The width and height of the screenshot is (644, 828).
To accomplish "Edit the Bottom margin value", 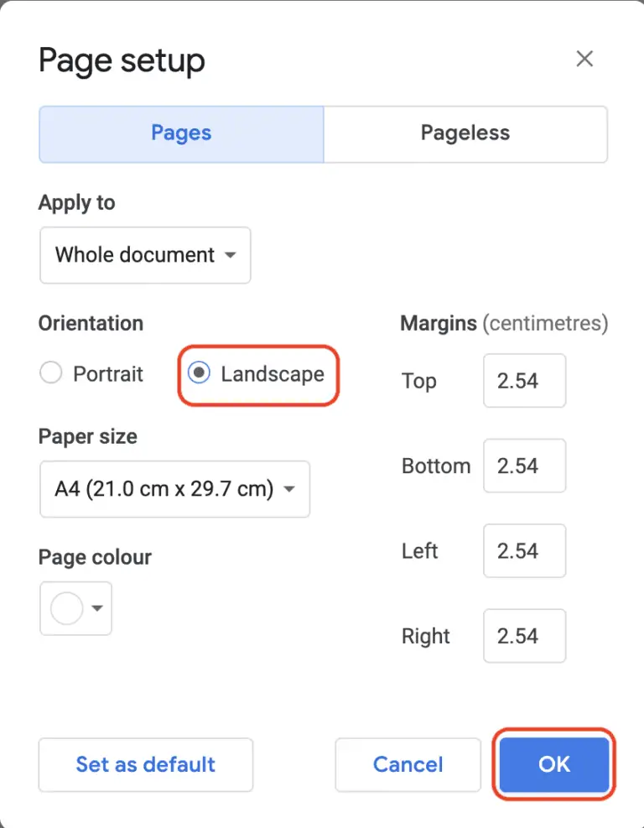I will tap(524, 466).
